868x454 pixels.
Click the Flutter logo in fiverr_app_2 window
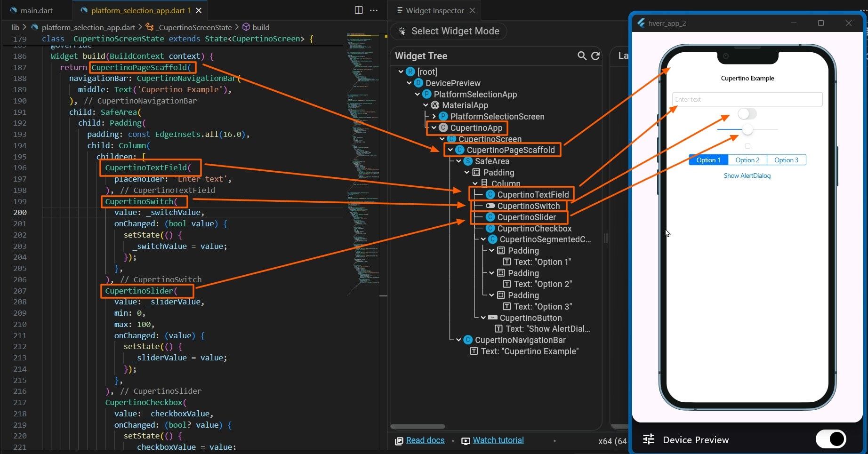tap(641, 23)
